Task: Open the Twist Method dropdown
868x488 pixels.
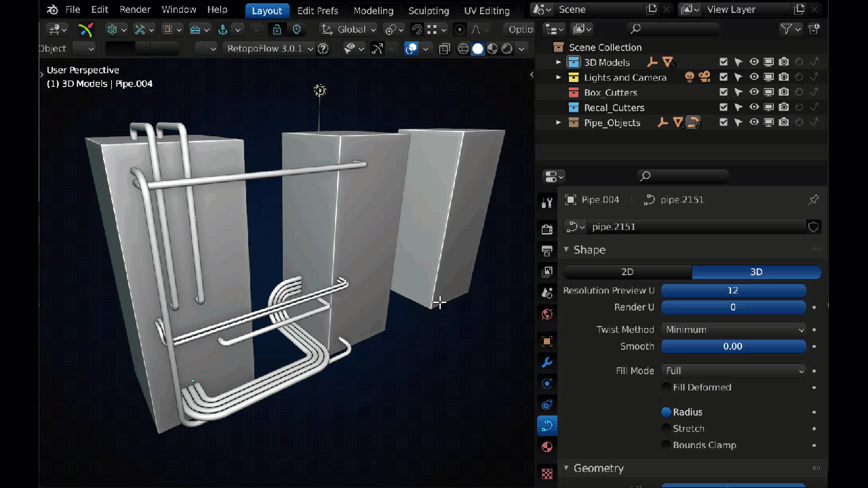Action: point(734,329)
